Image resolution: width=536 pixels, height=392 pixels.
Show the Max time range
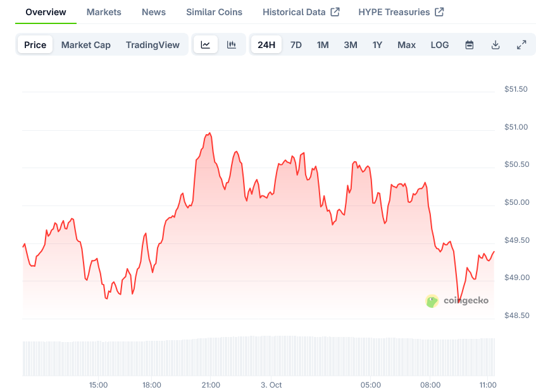[x=406, y=45]
